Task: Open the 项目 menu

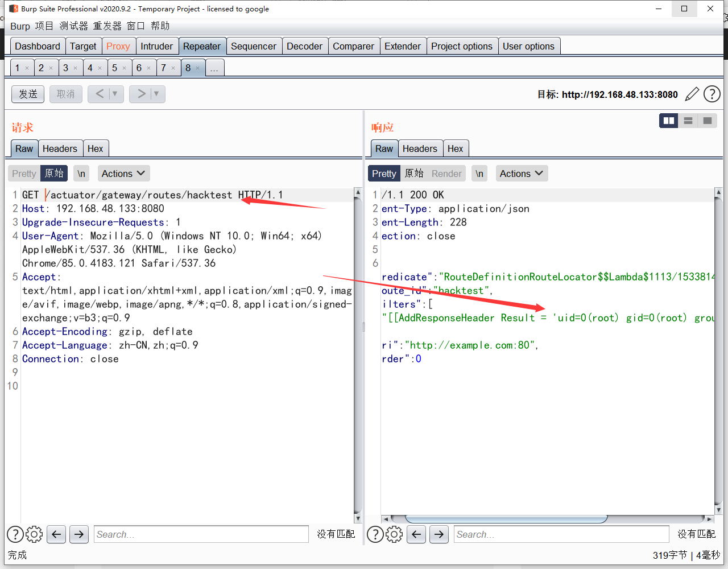Action: coord(44,26)
